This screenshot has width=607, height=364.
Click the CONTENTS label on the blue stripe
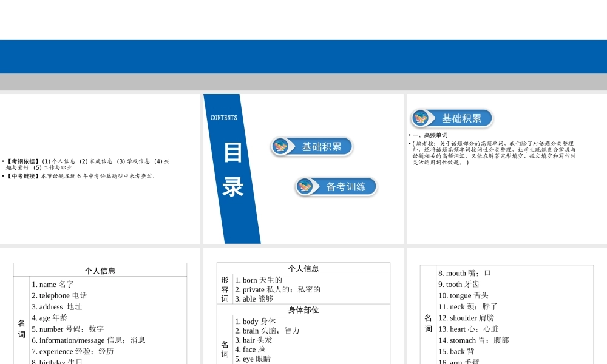[224, 118]
